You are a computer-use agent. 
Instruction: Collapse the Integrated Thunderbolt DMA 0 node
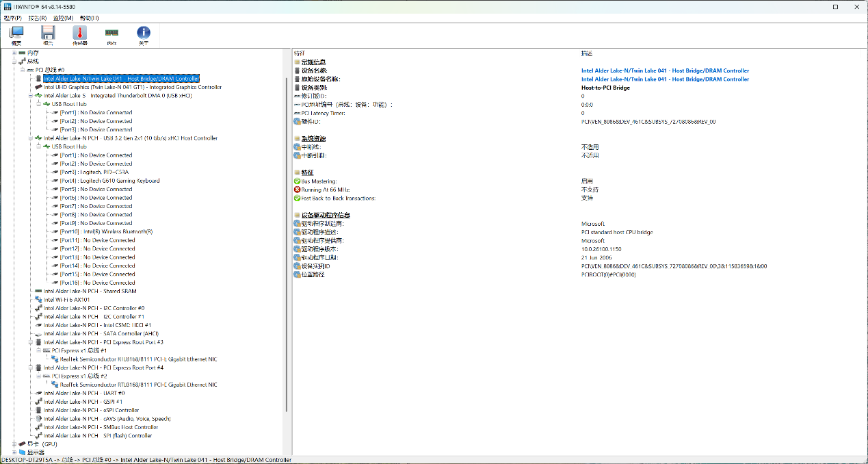(31, 96)
